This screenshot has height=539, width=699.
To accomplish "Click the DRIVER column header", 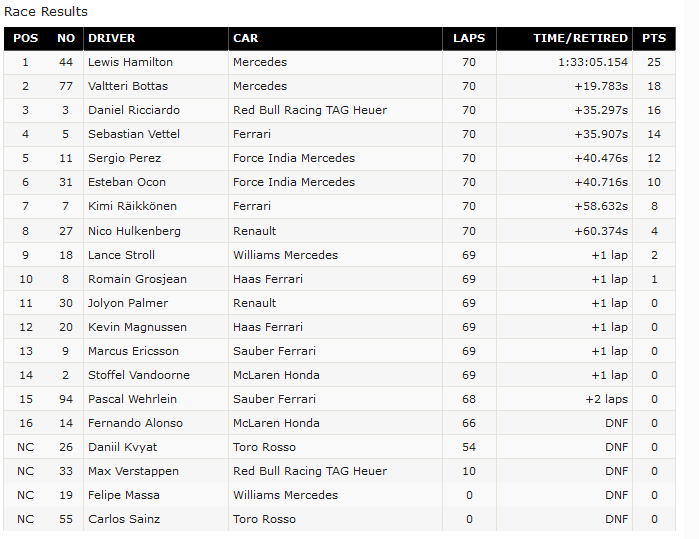I will point(111,38).
